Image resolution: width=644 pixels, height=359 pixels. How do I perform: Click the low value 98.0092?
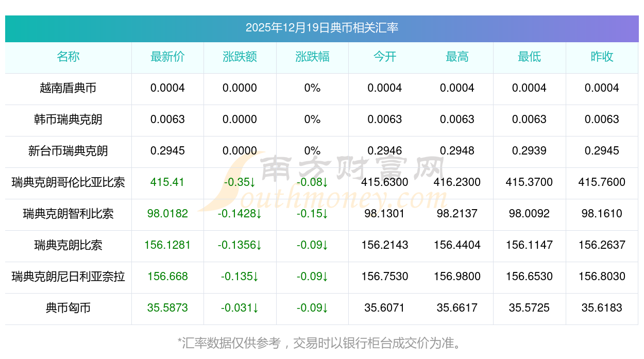[x=529, y=214]
